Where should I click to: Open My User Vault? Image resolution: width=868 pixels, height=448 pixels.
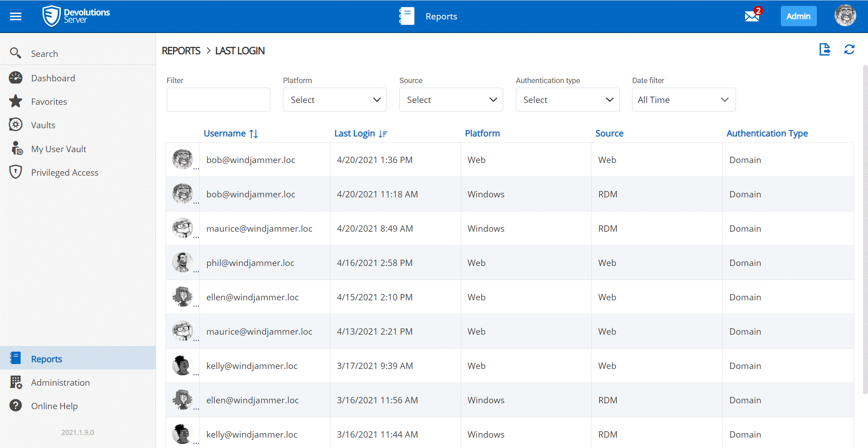coord(58,149)
